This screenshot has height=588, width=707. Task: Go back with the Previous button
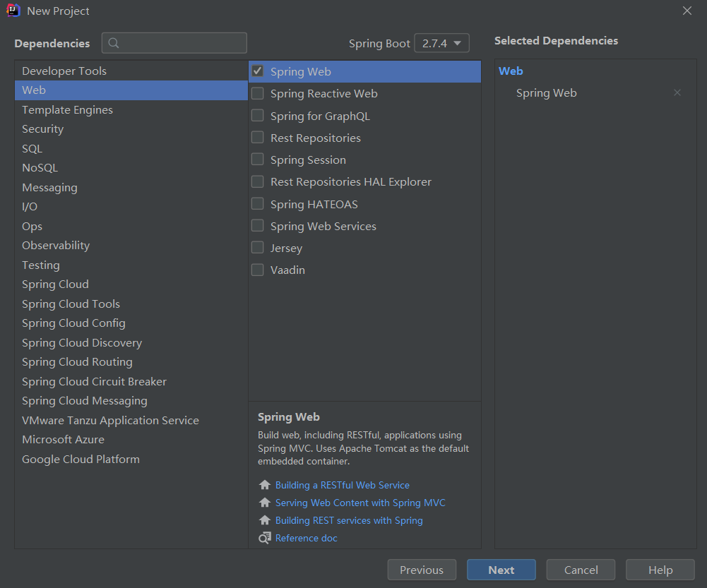point(422,570)
